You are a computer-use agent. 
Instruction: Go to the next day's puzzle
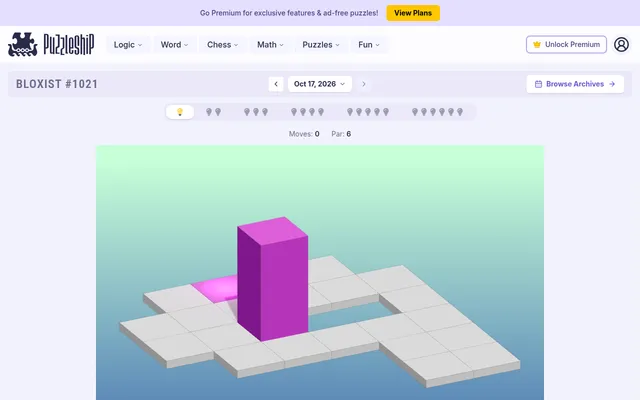[x=364, y=84]
